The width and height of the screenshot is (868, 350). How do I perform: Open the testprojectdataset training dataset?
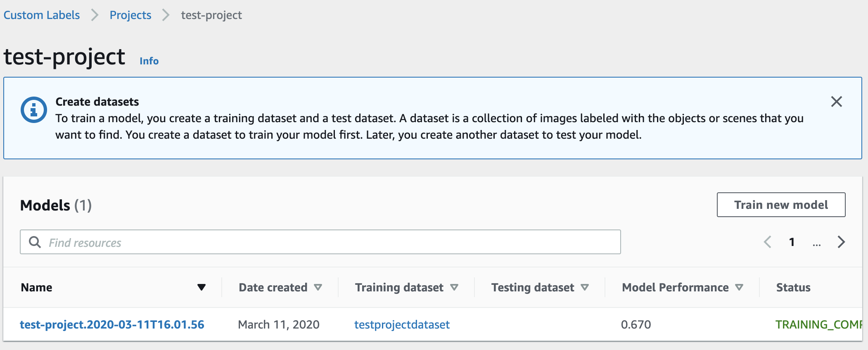coord(402,324)
